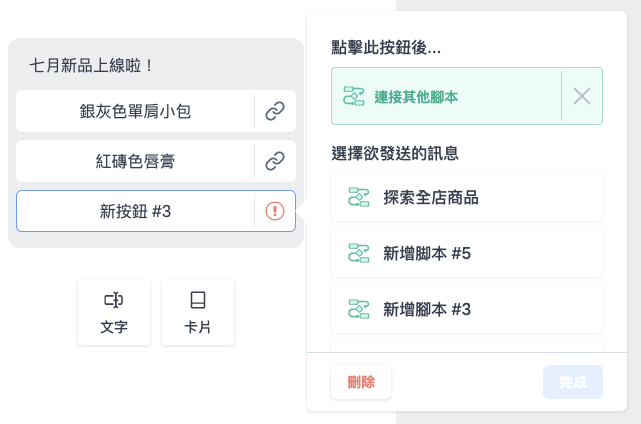Viewport: 641px width, 424px height.
Task: Click link icon beside 銀灰色單肩小包
Action: (x=275, y=111)
